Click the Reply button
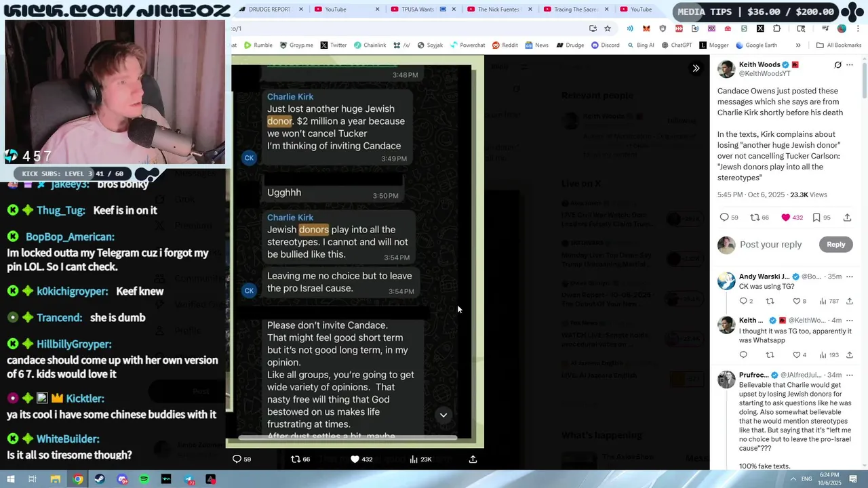 pos(835,245)
